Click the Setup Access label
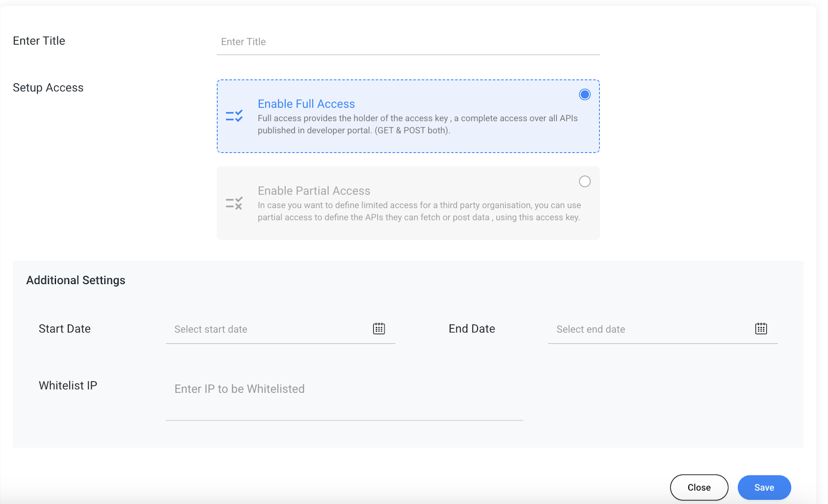The width and height of the screenshot is (828, 504). coord(48,88)
